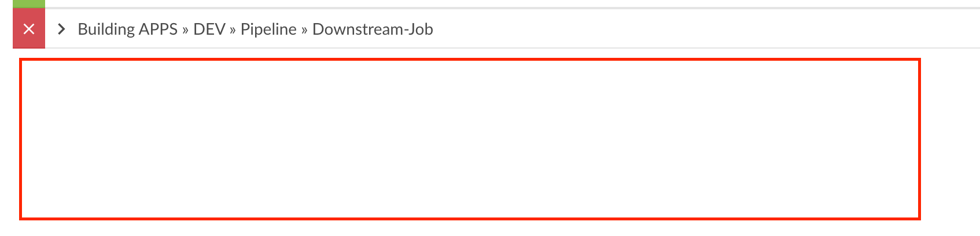Expand the Downstream-Job step chevron
Screen dimensions: 980x236
[x=61, y=29]
